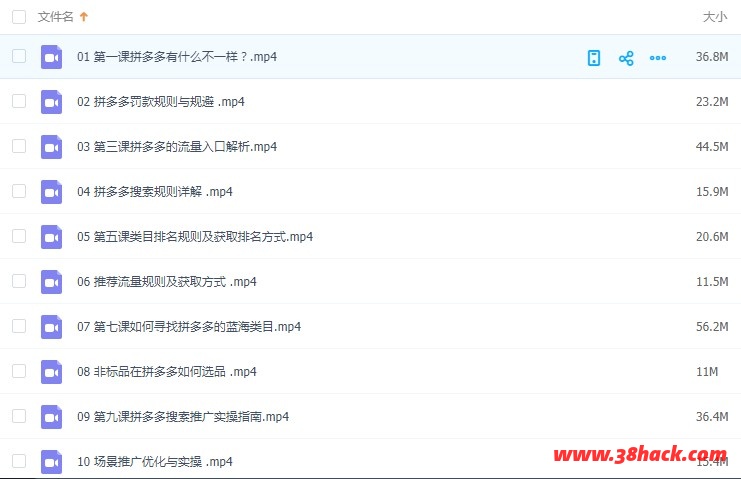
Task: Click the 36.4M size value
Action: [712, 417]
